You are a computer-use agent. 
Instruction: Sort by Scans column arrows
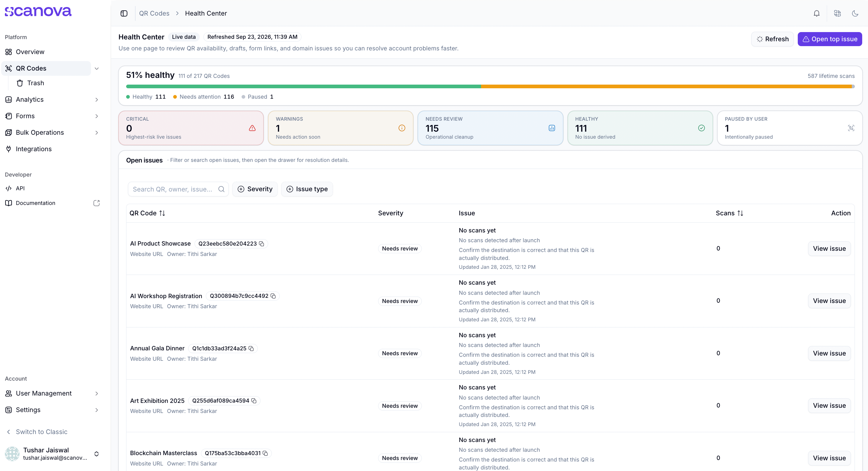click(740, 213)
